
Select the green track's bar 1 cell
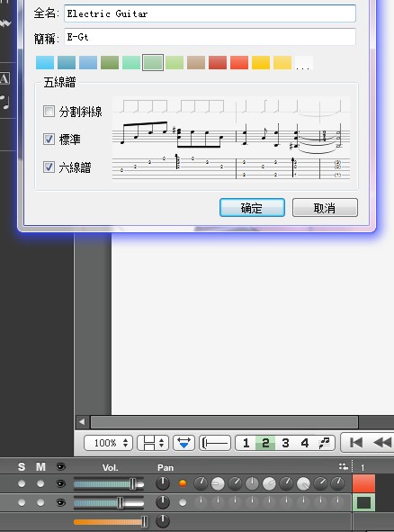[x=363, y=502]
